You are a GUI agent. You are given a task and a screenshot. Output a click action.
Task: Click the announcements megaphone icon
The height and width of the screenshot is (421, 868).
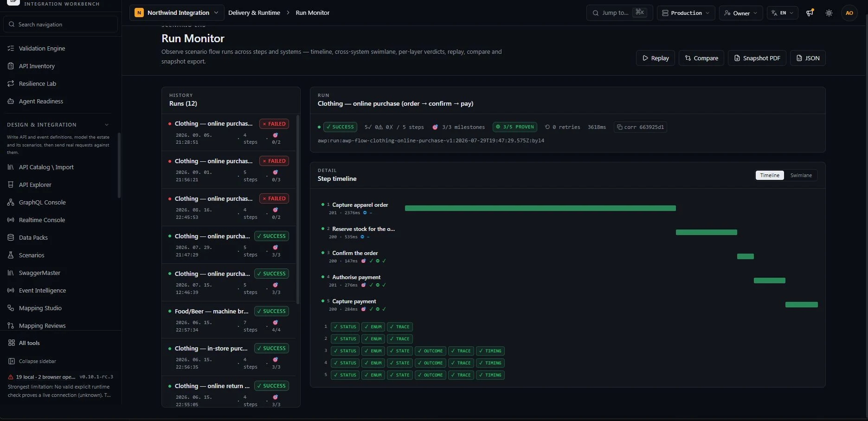click(x=810, y=13)
